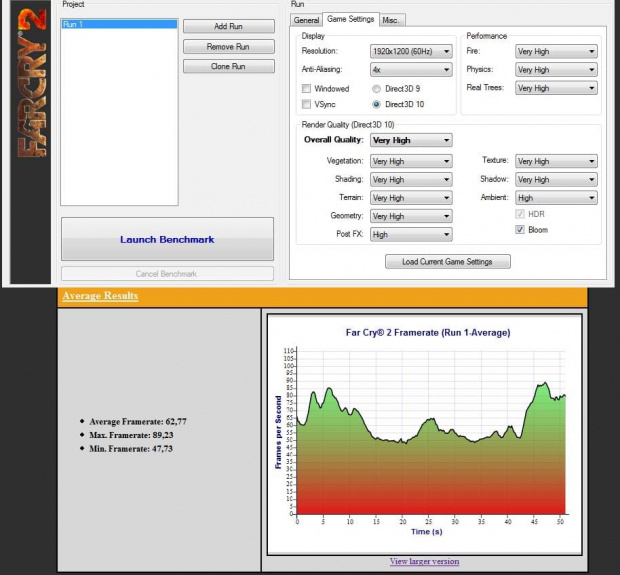
Task: Open the Shading quality dropdown
Action: [411, 180]
